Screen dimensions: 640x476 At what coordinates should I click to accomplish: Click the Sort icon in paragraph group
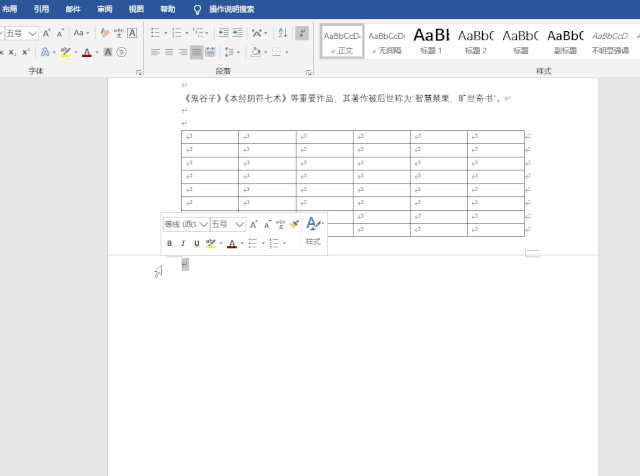coord(282,33)
